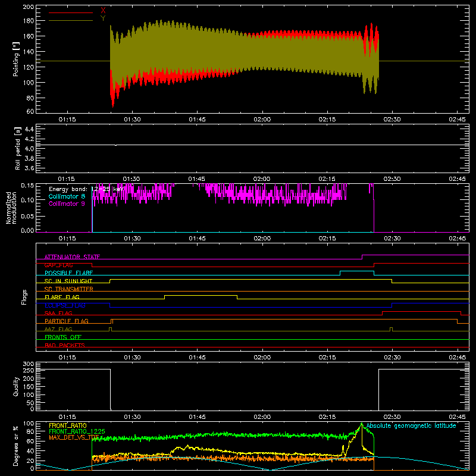Click 01:45 time label under modulation plot
This screenshot has width=476, height=476.
coord(197,239)
